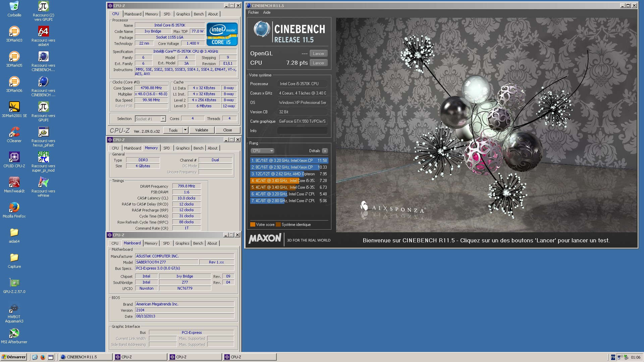The height and width of the screenshot is (362, 644).
Task: Click Lancer button for CPU test
Action: (318, 63)
